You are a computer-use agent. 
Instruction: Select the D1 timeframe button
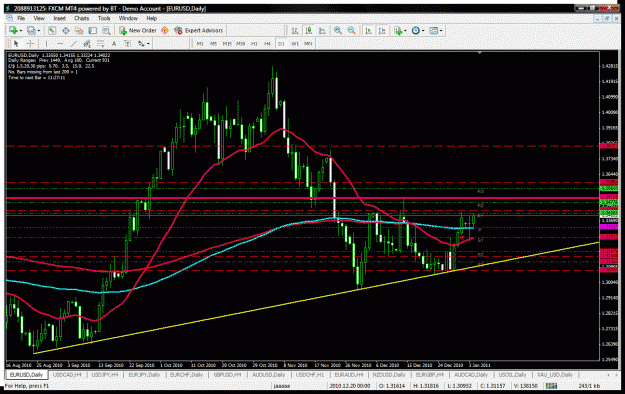(x=281, y=43)
